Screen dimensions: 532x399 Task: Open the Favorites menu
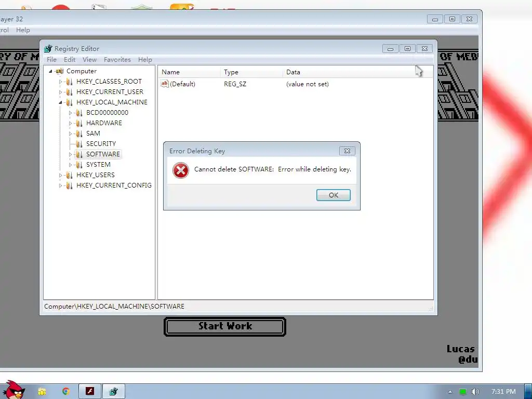click(x=117, y=60)
